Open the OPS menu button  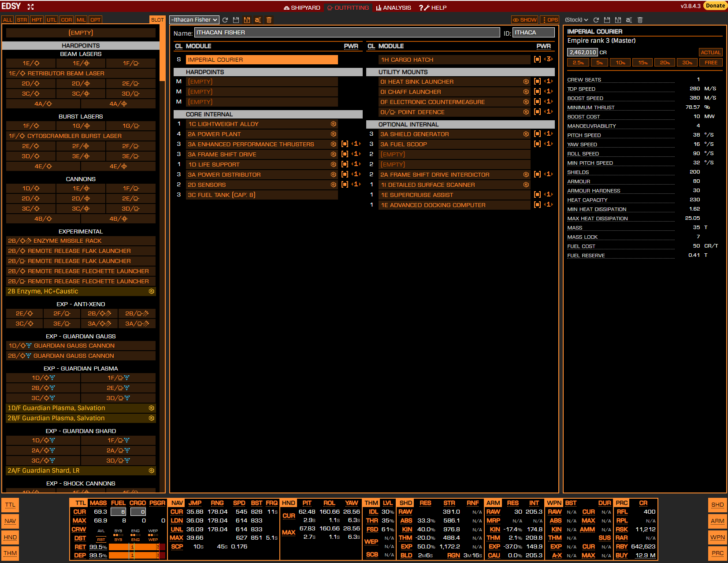[550, 20]
